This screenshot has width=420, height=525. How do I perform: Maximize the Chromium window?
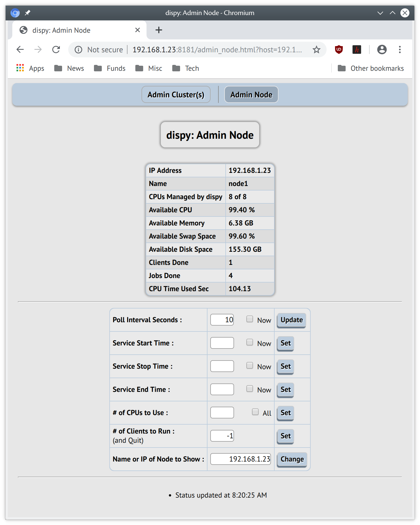click(x=393, y=13)
